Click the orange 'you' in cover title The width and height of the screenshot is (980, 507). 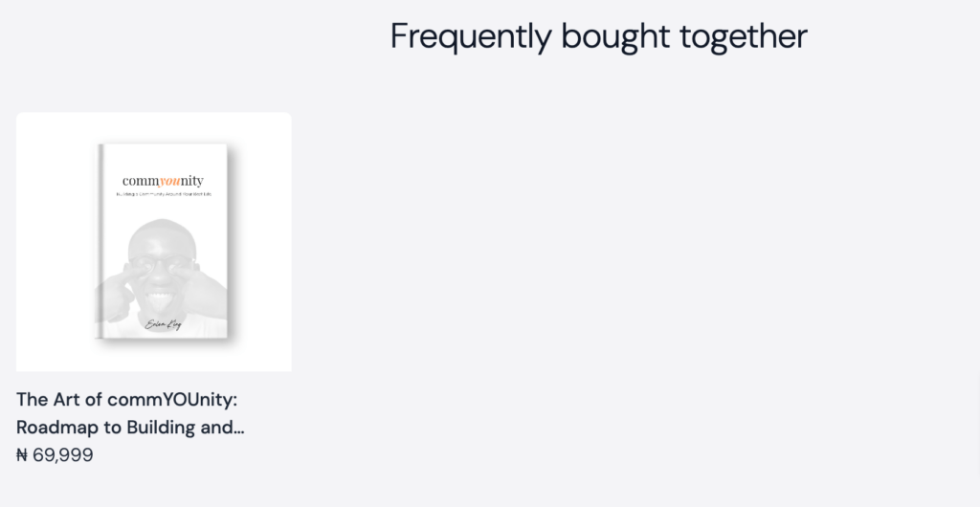(169, 182)
